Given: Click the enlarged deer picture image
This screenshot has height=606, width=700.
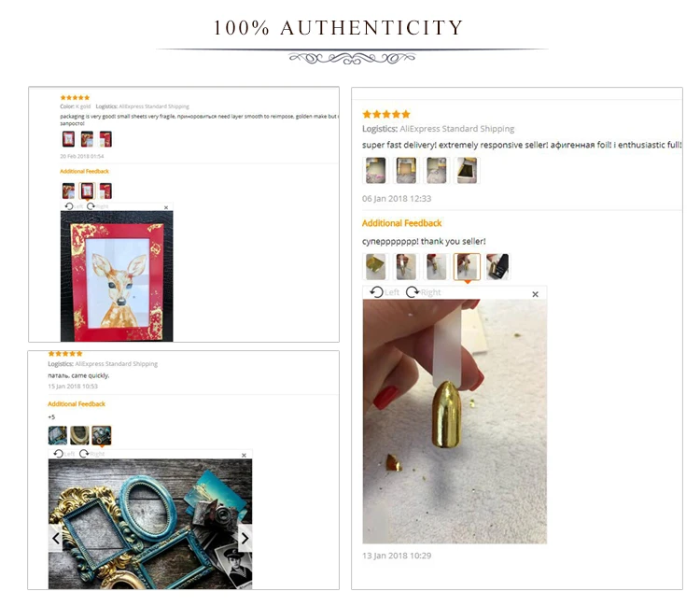Looking at the screenshot, I should pyautogui.click(x=117, y=275).
